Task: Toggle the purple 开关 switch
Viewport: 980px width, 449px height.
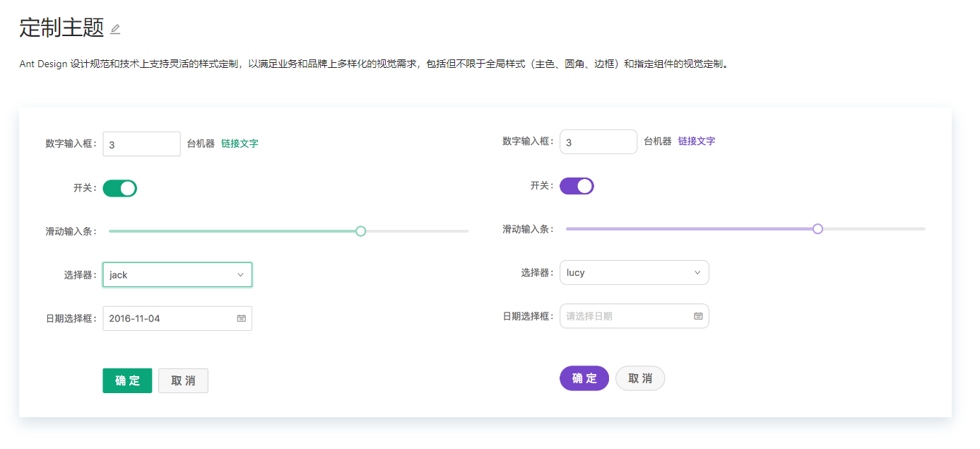Action: pyautogui.click(x=577, y=186)
